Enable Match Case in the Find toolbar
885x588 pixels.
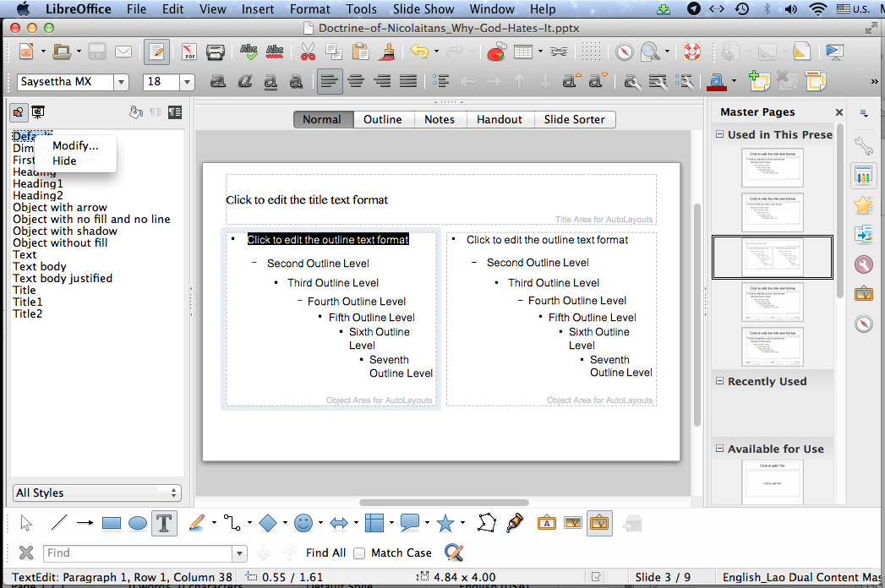(x=358, y=553)
